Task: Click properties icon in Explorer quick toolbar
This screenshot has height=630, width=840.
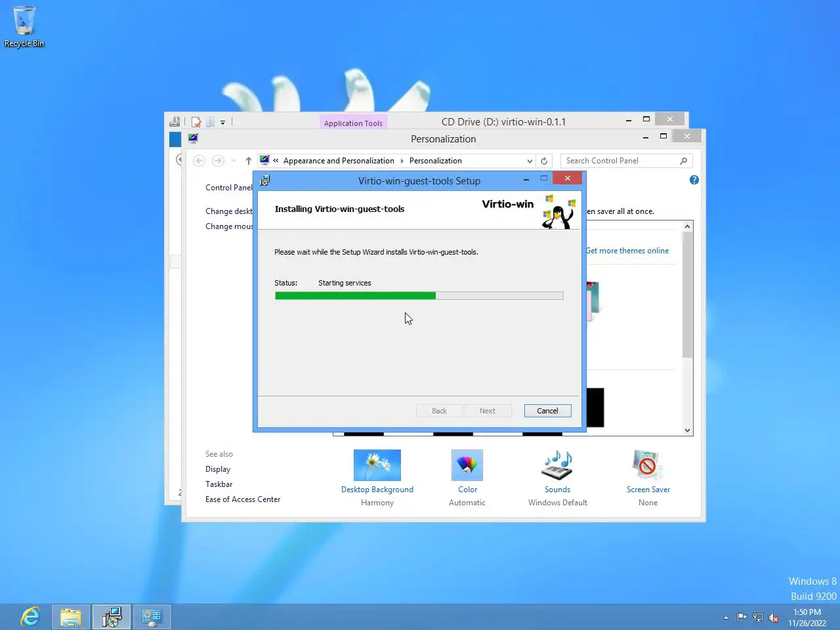Action: [196, 122]
